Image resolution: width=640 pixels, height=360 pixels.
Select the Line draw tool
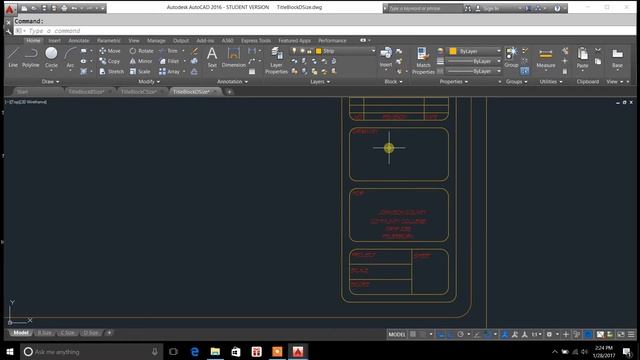click(x=13, y=57)
